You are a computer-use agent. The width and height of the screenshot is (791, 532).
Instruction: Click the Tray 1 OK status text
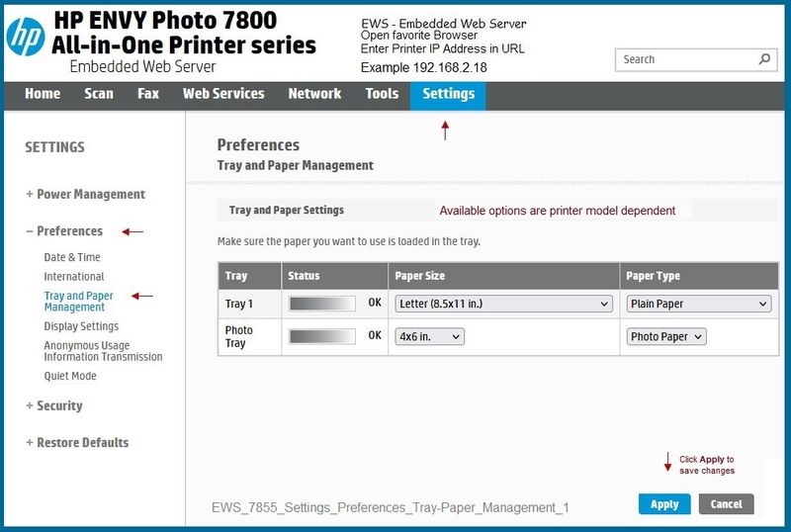[x=375, y=303]
